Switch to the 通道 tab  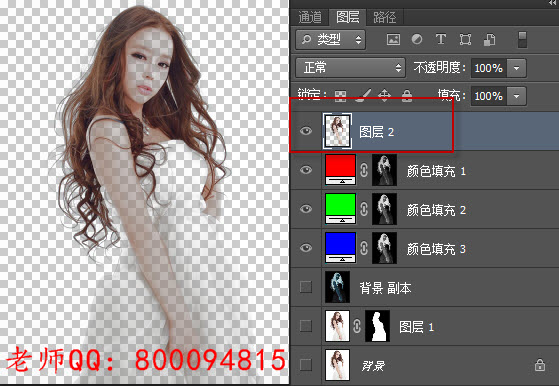click(x=309, y=17)
